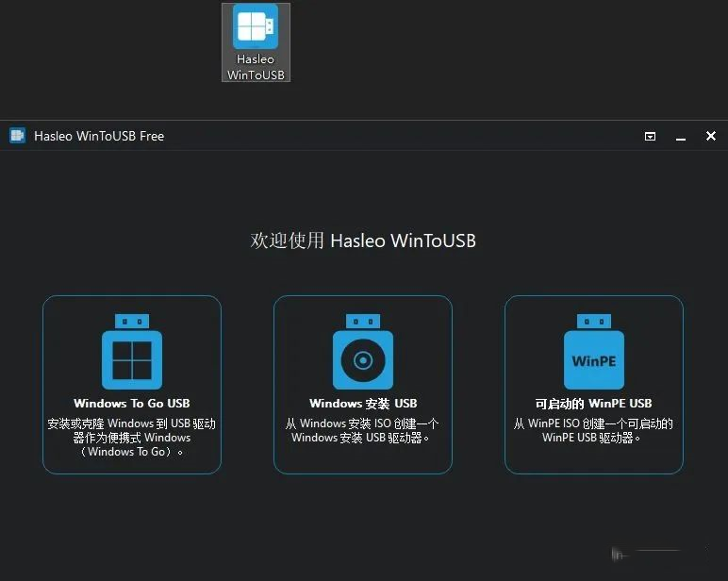Click the '欢迎使用 Hasleo WinToUSB' welcome heading
This screenshot has width=728, height=581.
click(x=363, y=241)
